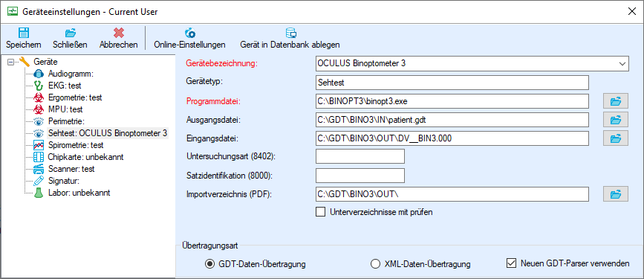Click the Eingangsdatei path field
This screenshot has height=279, width=644.
[452, 138]
